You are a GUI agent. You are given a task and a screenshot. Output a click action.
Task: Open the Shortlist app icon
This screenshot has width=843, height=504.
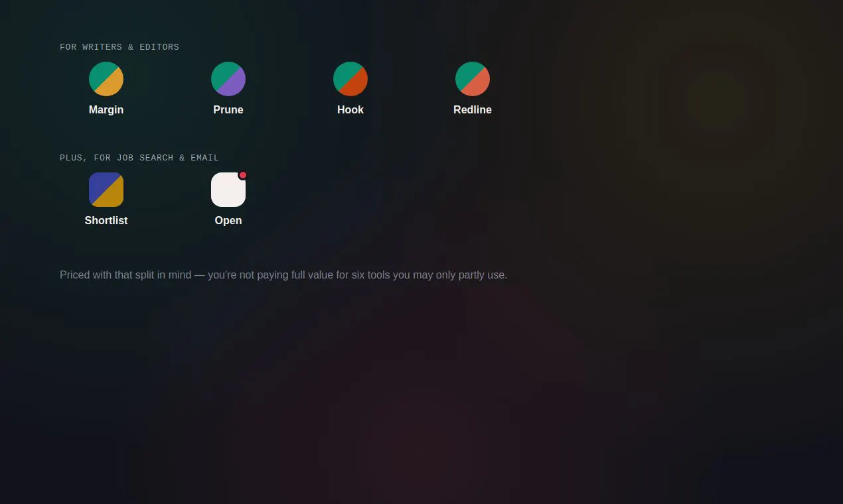point(106,190)
